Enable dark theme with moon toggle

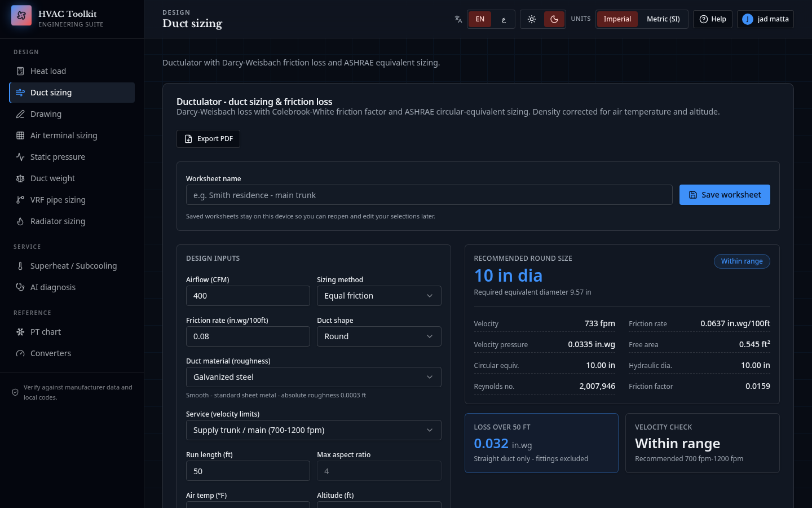(x=554, y=19)
